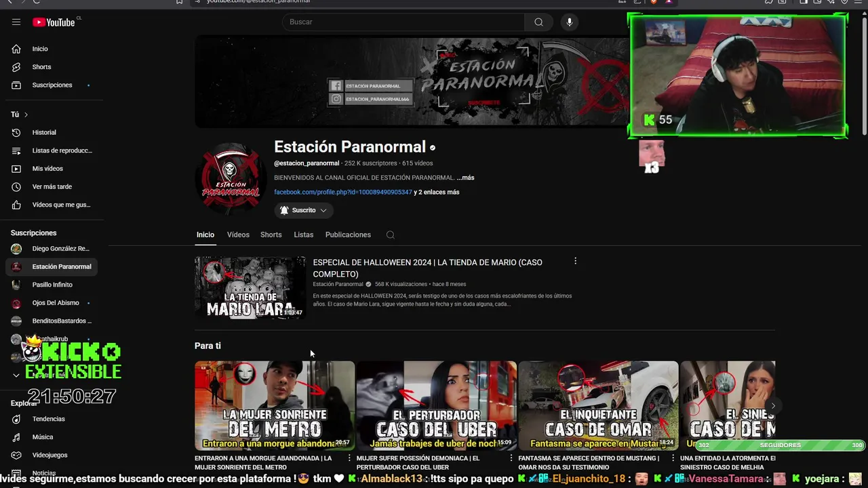Open Historial in sidebar
The width and height of the screenshot is (868, 488).
point(52,132)
